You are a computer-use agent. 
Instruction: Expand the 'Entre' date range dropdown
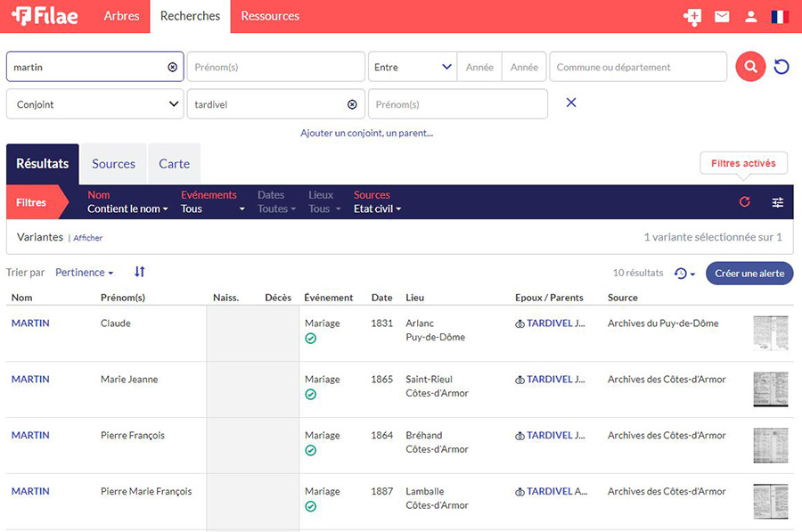pyautogui.click(x=412, y=67)
